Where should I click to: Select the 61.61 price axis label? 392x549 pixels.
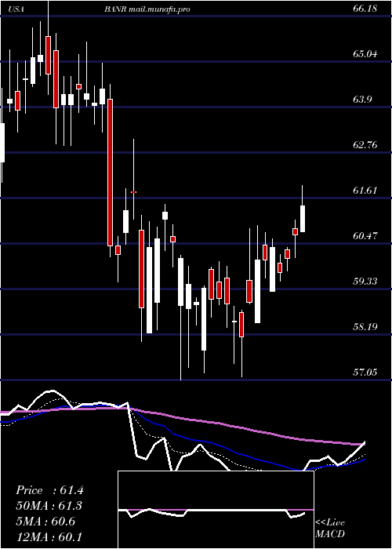(365, 191)
